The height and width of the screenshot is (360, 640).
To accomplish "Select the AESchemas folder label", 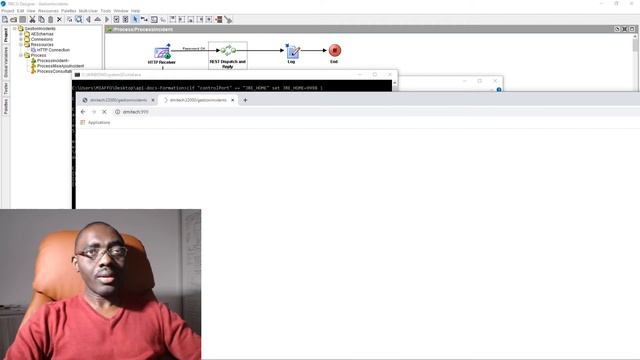I will coord(42,34).
